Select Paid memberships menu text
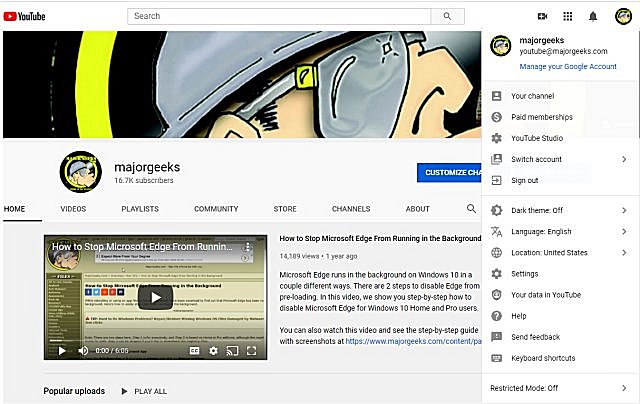The height and width of the screenshot is (404, 640). (x=542, y=117)
